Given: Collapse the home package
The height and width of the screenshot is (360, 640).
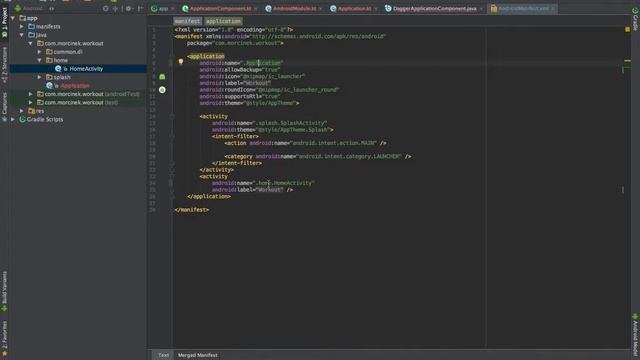Looking at the screenshot, I should tap(40, 60).
